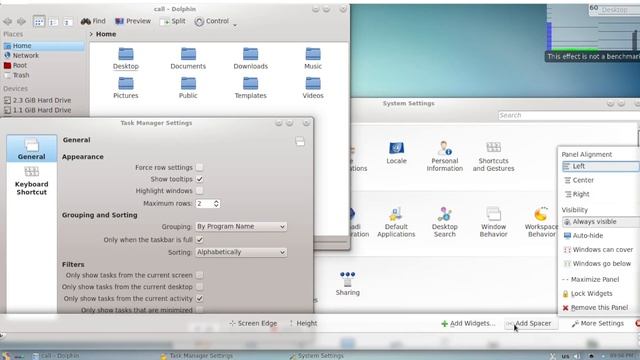Click the Find toolbar button in Dolphin

93,21
